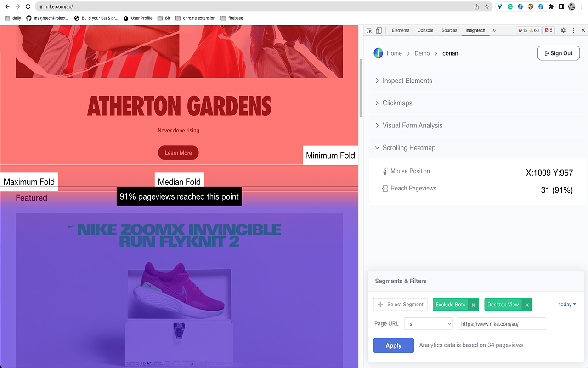
Task: Click the Reach Pageviews icon
Action: [385, 189]
